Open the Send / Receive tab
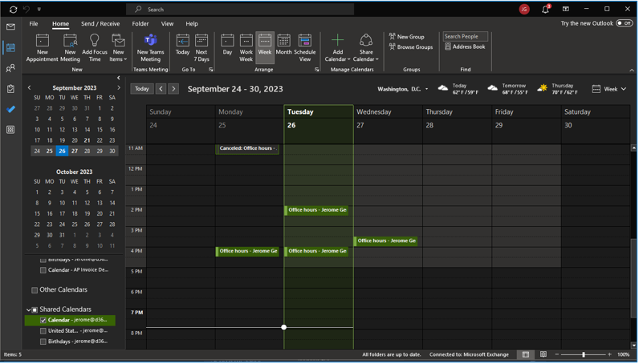This screenshot has height=364, width=639. coord(100,24)
